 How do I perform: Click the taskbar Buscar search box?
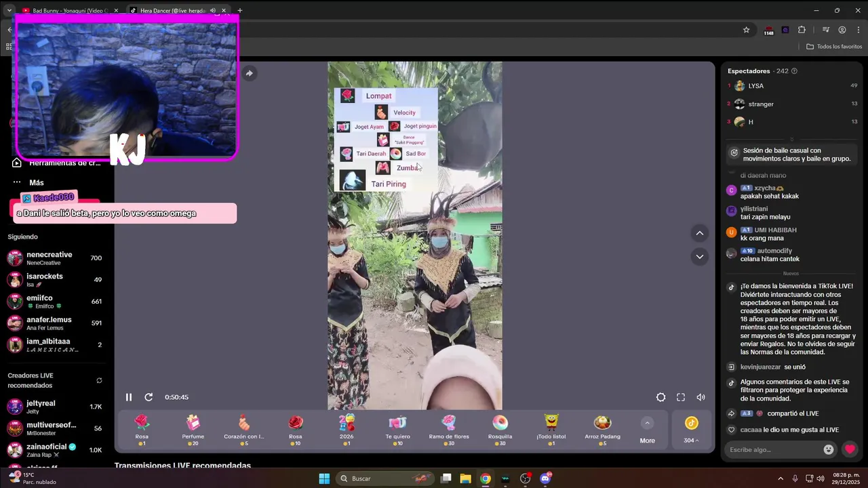tap(386, 479)
